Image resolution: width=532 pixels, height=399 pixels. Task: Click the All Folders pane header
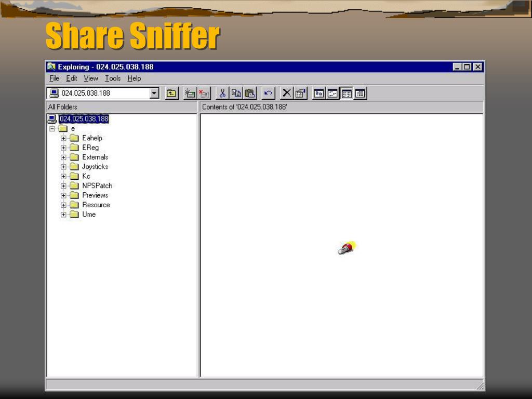122,107
